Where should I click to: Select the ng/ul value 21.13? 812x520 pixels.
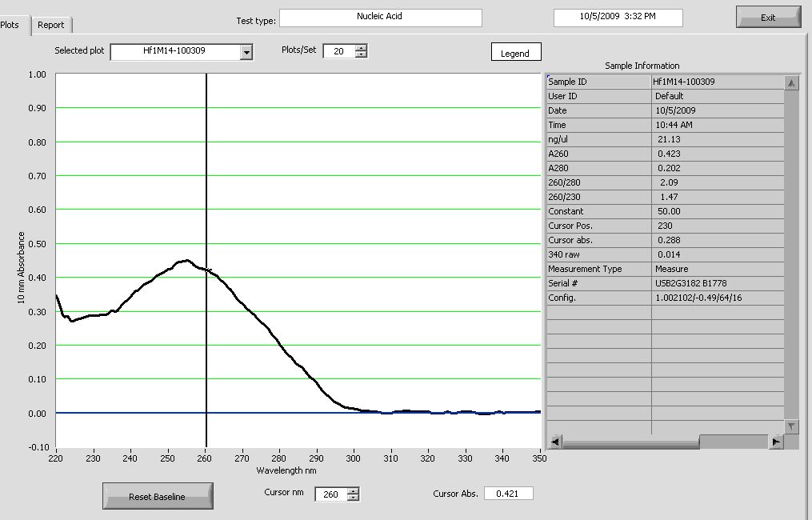click(x=669, y=139)
